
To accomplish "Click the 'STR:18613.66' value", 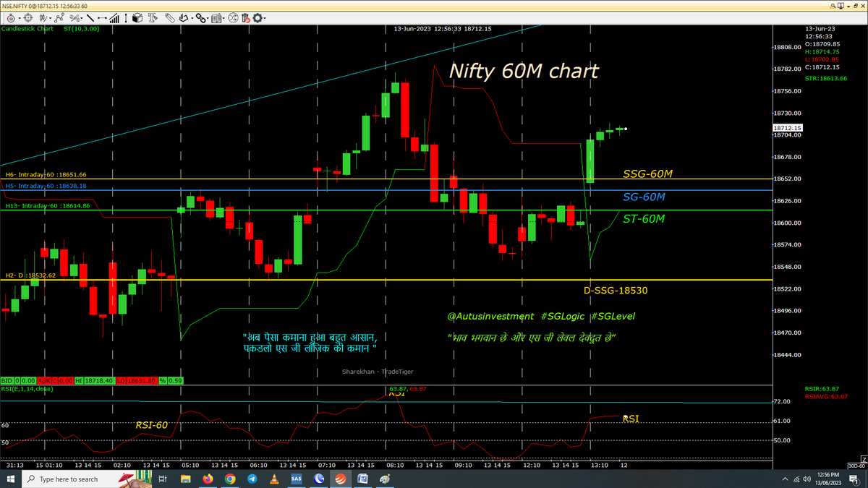I will [x=825, y=78].
